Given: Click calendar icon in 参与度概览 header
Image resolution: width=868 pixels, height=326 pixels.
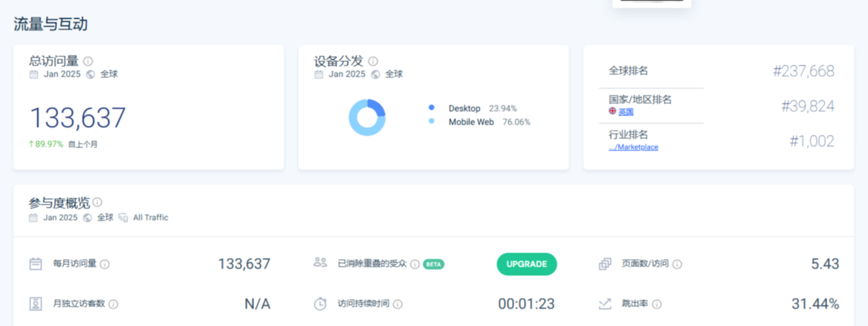Looking at the screenshot, I should point(33,218).
